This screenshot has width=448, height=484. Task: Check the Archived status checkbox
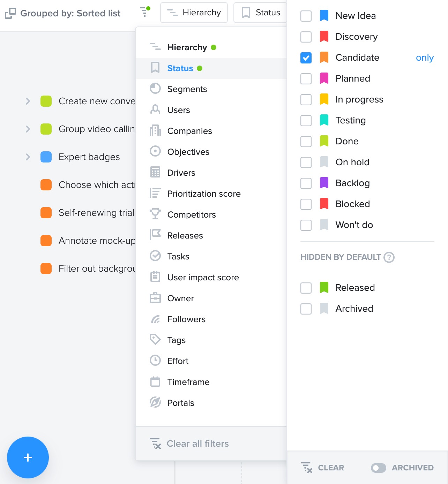pos(306,309)
